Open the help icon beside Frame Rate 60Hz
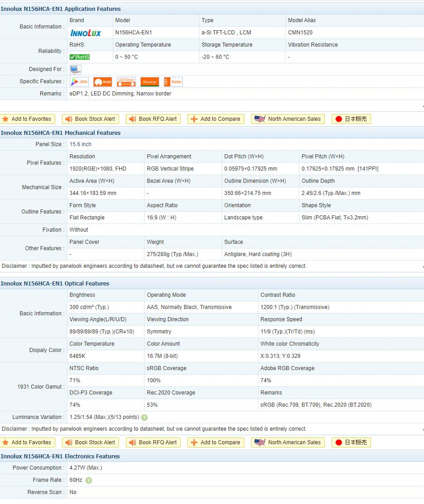 tap(89, 480)
